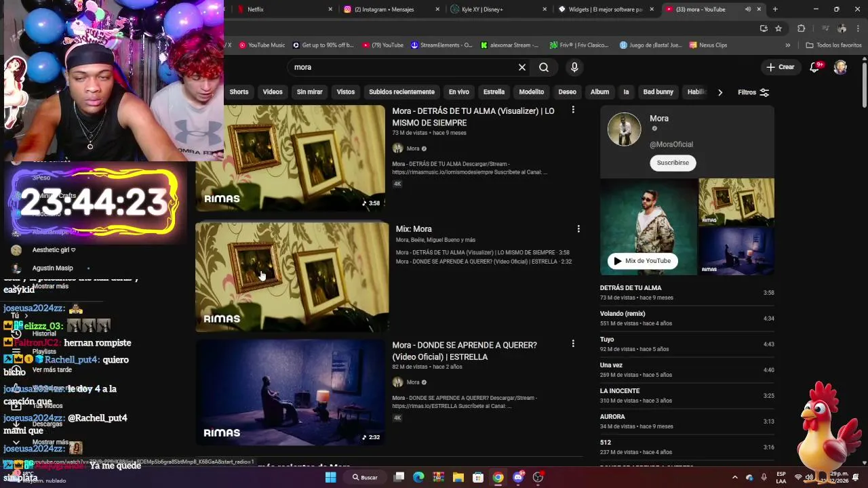Screen dimensions: 868x488
Task: Open the Todos los favoritos folder
Action: pos(833,45)
